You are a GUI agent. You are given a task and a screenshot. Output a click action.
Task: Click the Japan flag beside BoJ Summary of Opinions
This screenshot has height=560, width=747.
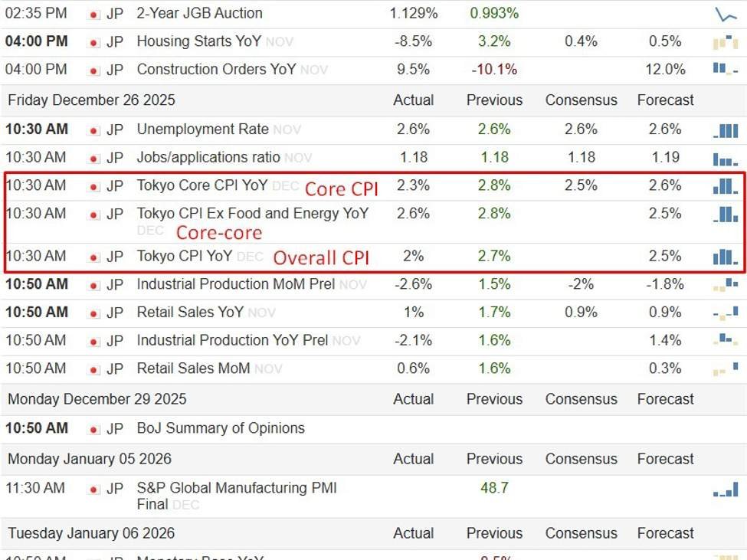coord(95,429)
